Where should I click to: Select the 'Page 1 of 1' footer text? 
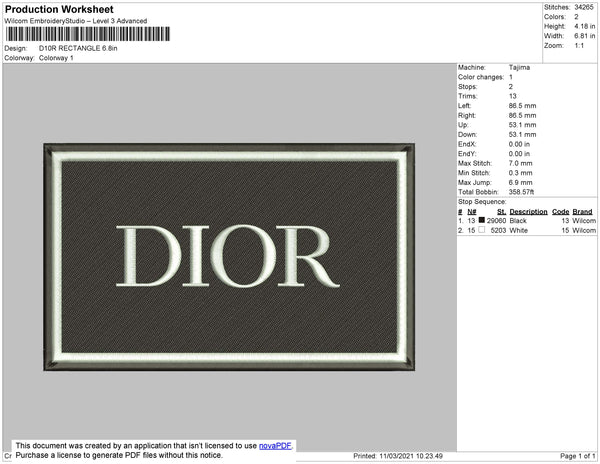577,456
